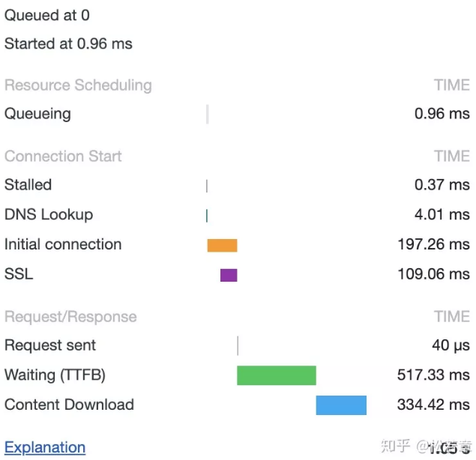Select the Queueing timing marker
476x460 pixels.
pos(208,115)
